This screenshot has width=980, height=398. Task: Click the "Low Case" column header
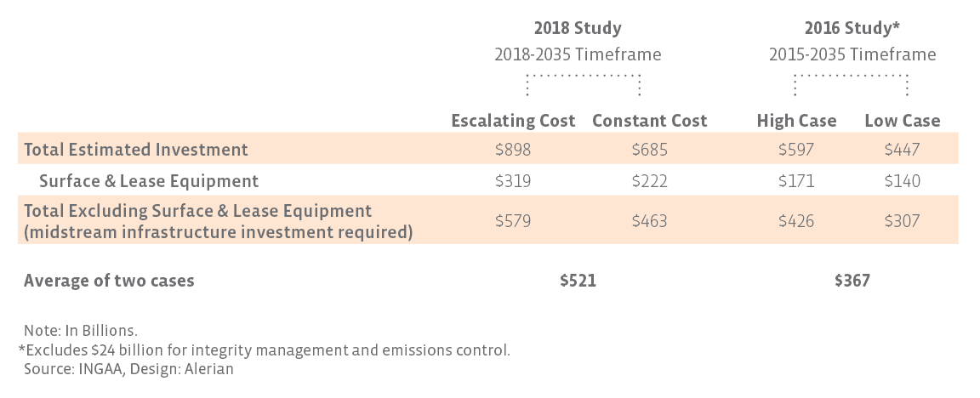(x=903, y=121)
